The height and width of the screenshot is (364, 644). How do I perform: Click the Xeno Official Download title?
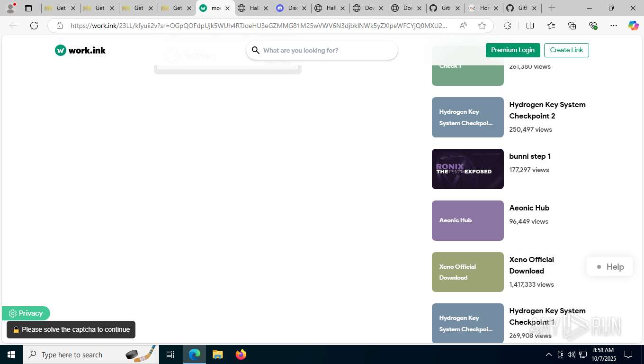coord(531,265)
